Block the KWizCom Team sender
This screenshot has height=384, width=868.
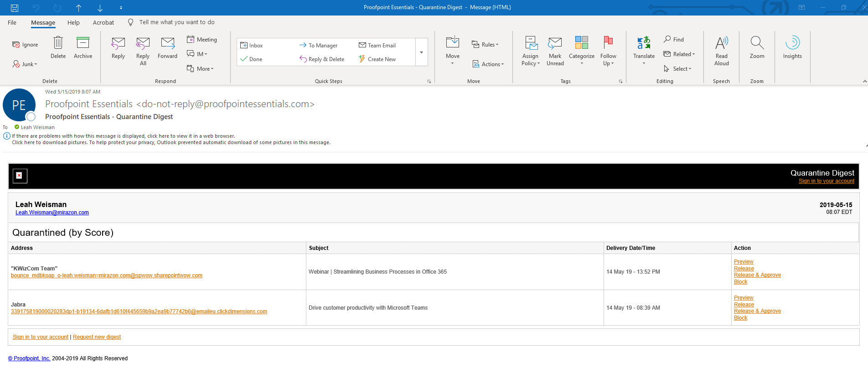click(741, 282)
